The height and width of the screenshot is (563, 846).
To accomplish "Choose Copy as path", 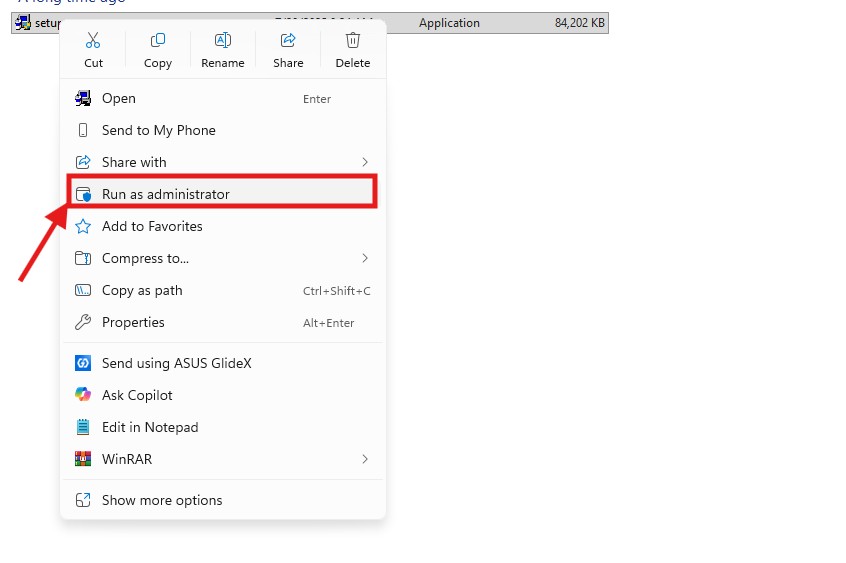I will coord(222,290).
